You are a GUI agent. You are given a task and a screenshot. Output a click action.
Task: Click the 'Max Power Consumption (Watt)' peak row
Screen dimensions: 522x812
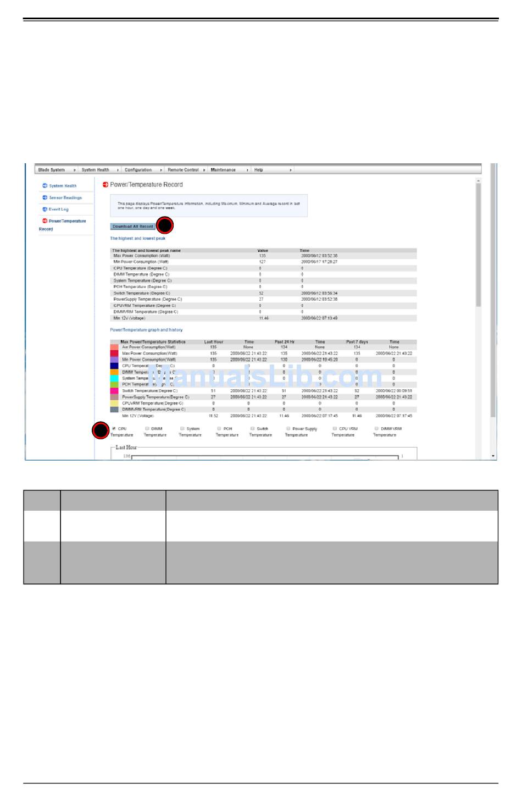[263, 256]
